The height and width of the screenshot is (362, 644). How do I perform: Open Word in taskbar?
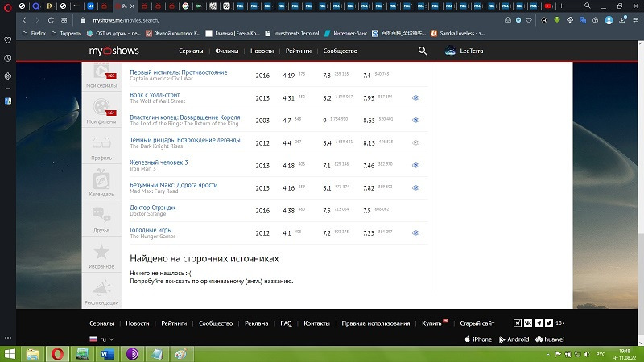point(107,354)
